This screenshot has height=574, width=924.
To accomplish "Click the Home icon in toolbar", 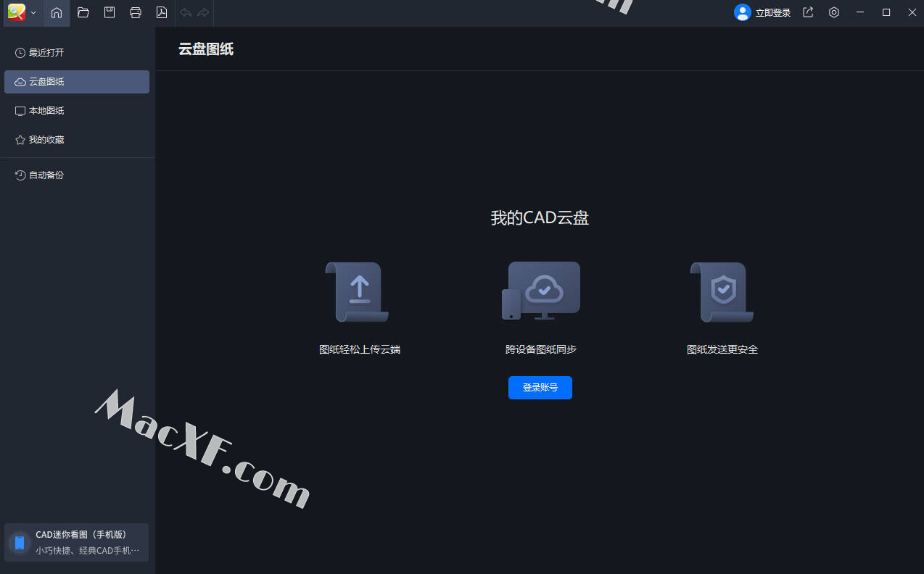I will [x=57, y=12].
